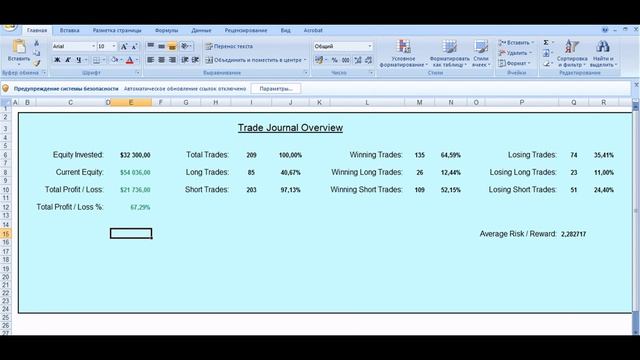Viewport: 640px width, 360px height.
Task: Open Acrobat ribbon tab
Action: click(313, 30)
